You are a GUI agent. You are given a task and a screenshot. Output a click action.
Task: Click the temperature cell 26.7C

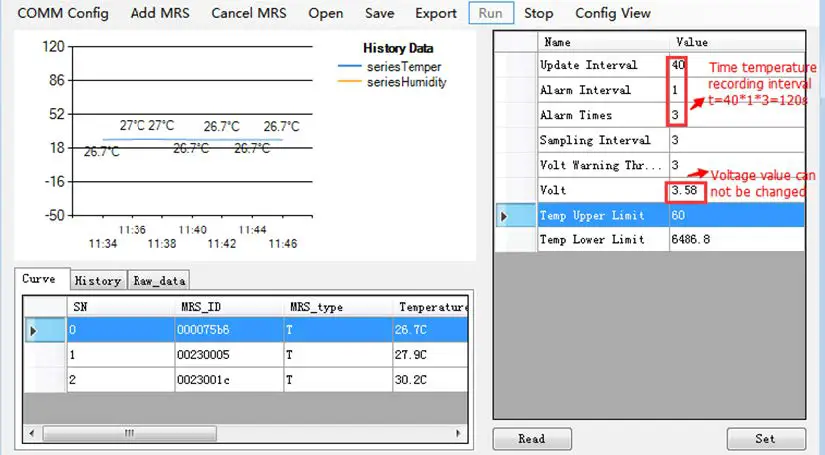[x=430, y=330]
